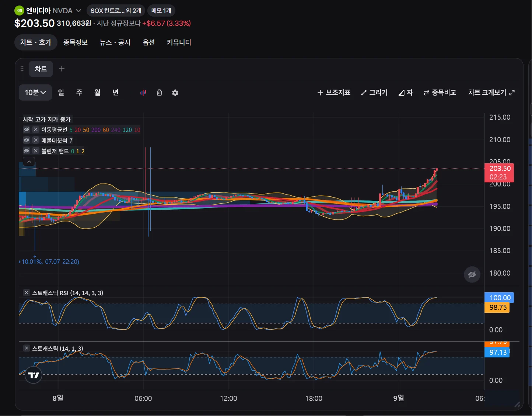Expand the 엔비디아 NVDA stock selector chevron
The width and height of the screenshot is (532, 416).
(x=78, y=11)
